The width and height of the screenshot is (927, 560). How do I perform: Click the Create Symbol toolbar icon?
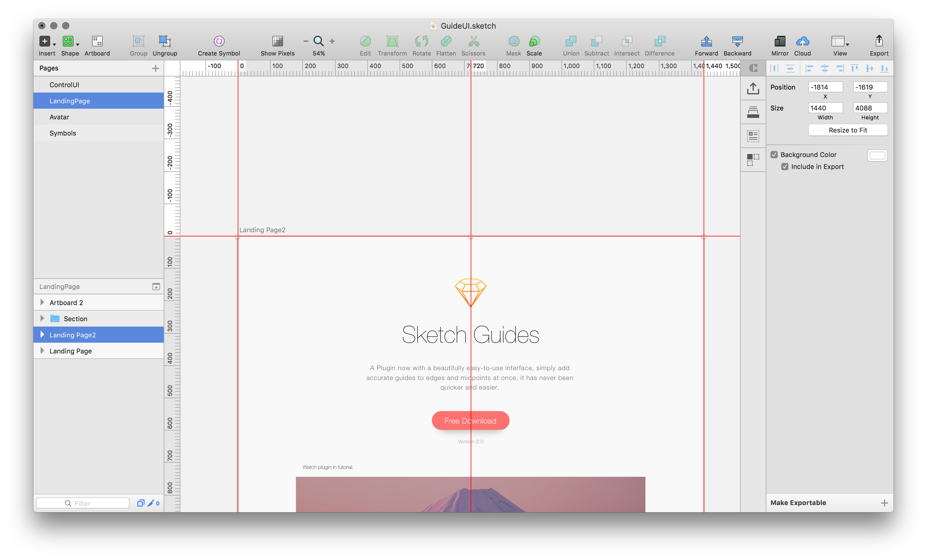(x=219, y=41)
